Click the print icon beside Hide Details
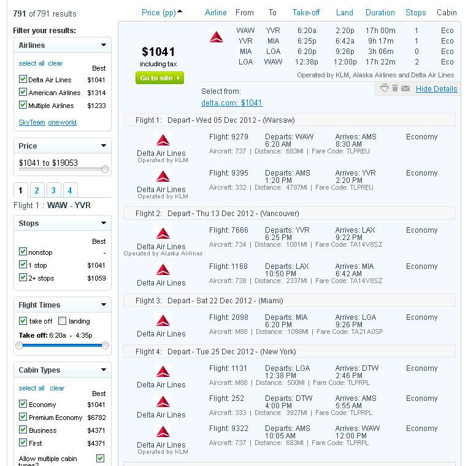This screenshot has height=466, width=476. coord(385,88)
